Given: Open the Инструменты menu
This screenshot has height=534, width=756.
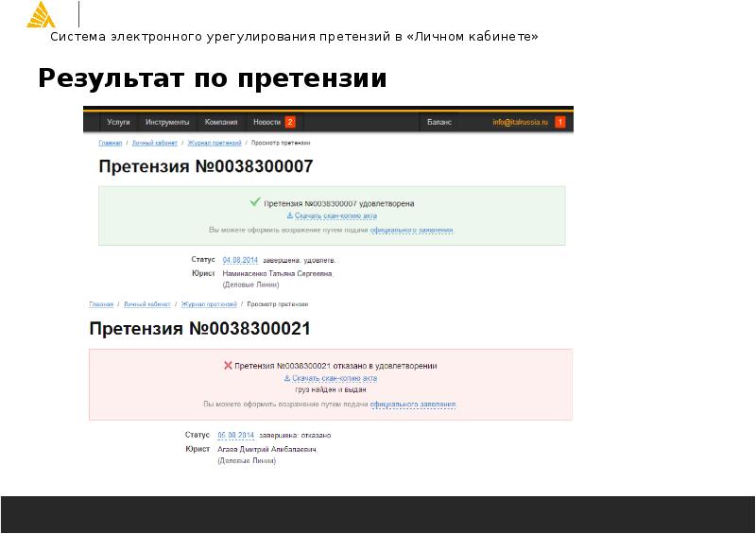Looking at the screenshot, I should (169, 122).
